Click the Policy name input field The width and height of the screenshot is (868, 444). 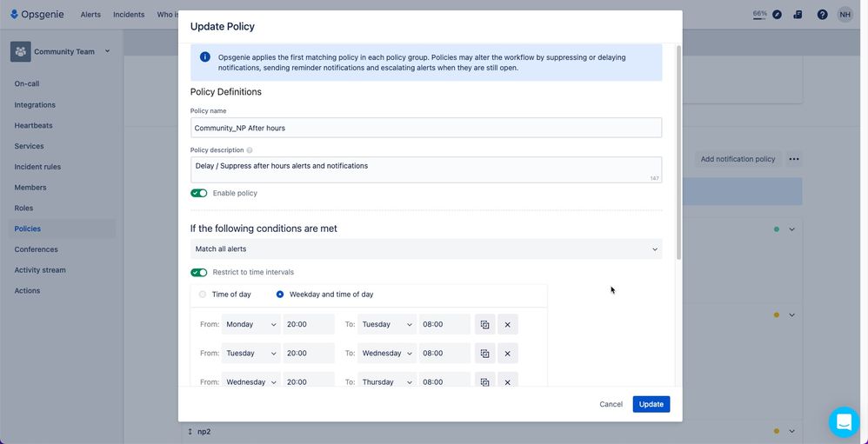coord(426,128)
